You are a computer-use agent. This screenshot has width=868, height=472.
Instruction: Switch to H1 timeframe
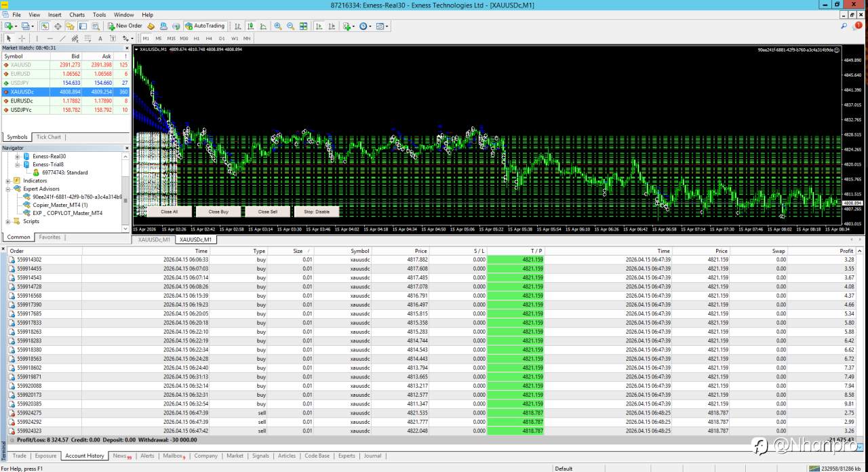click(x=197, y=38)
